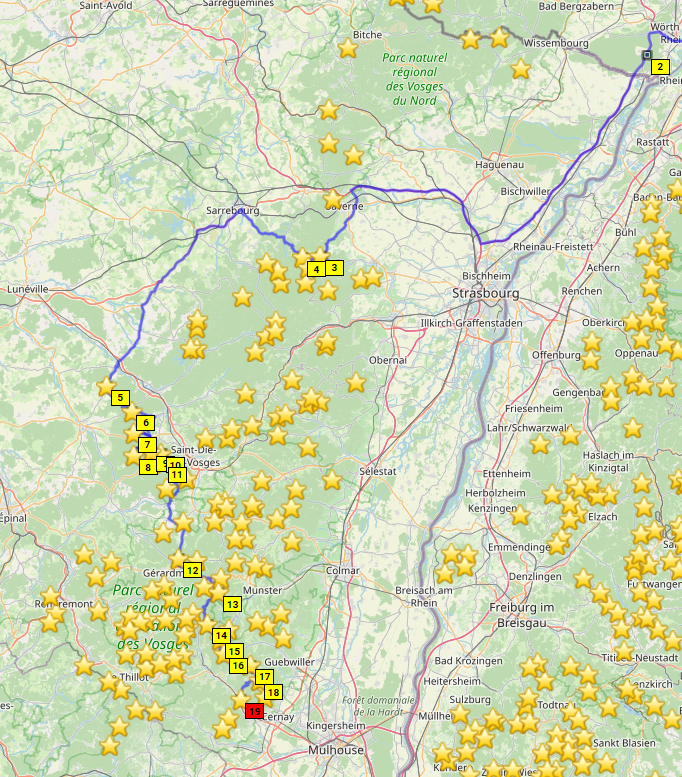The image size is (682, 777).
Task: Click the Mulhouse city label
Action: pos(336,749)
